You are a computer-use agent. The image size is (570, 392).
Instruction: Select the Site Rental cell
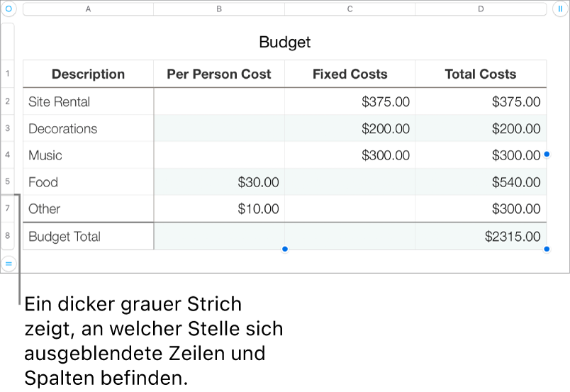click(88, 101)
